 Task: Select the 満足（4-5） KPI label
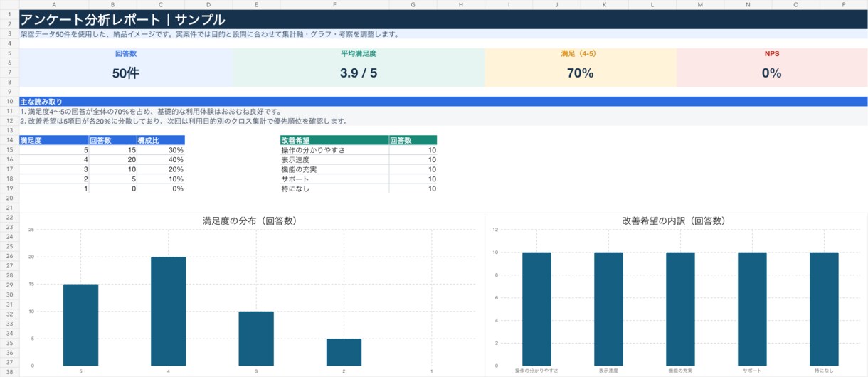[581, 53]
